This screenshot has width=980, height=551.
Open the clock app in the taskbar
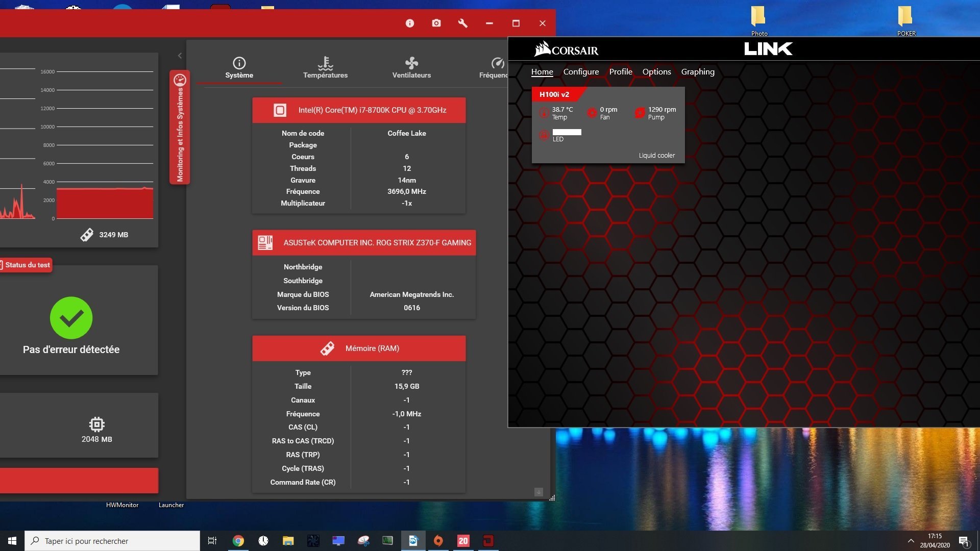[x=263, y=541]
